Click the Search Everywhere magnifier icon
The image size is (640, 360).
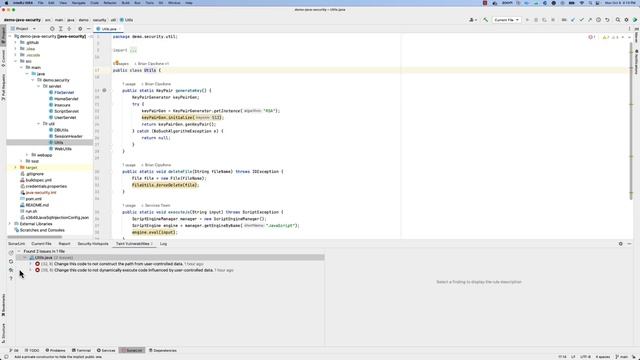coord(618,20)
